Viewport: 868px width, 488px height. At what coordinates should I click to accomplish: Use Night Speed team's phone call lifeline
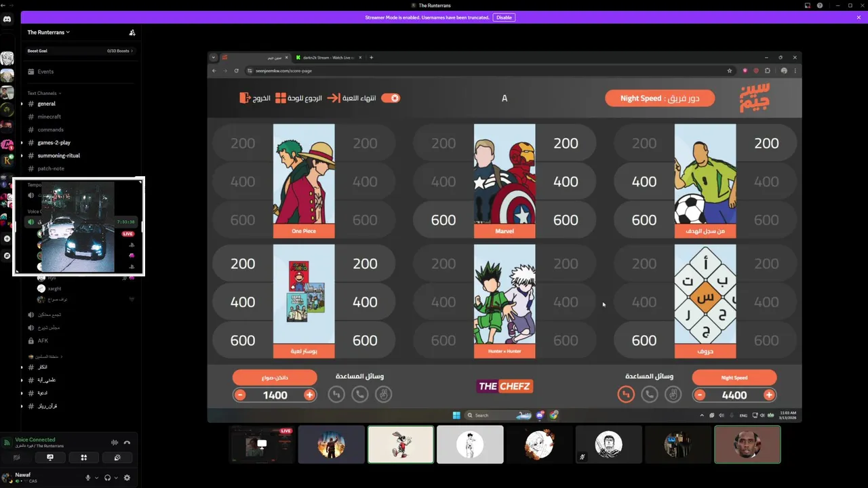click(650, 394)
